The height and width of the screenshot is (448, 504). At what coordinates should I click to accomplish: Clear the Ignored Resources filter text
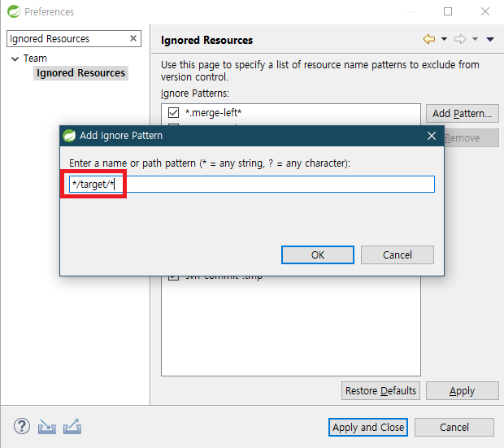click(133, 38)
